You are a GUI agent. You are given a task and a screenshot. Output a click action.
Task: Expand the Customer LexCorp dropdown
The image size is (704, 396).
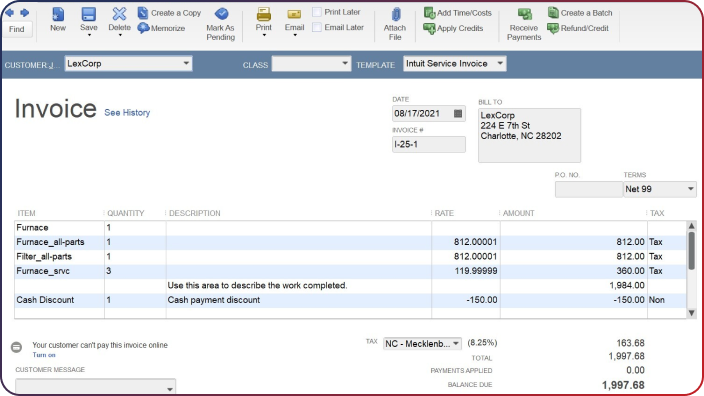186,63
